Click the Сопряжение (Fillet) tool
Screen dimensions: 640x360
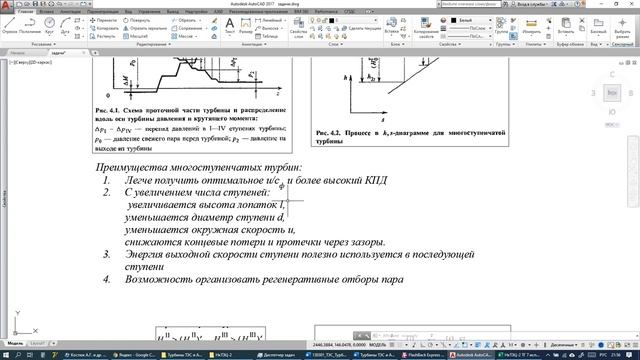tap(187, 28)
